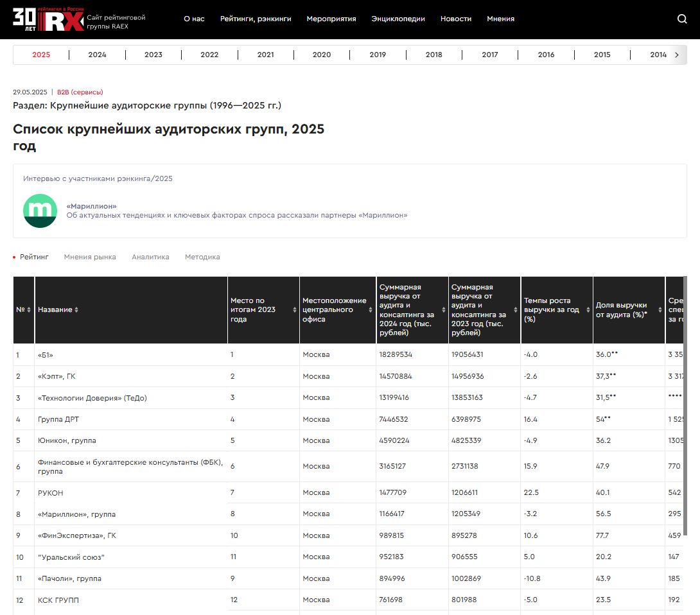Viewport: 700px width, 615px height.
Task: Select the 2022 year tab
Action: point(209,55)
